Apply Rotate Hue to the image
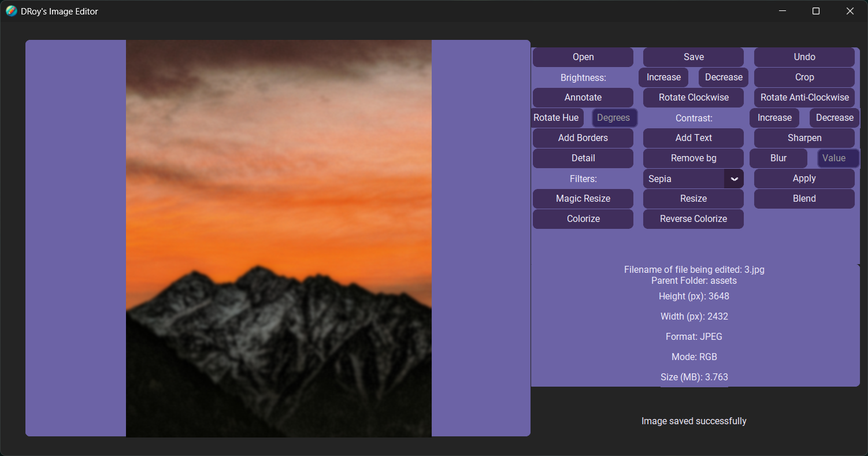868x456 pixels. click(557, 117)
